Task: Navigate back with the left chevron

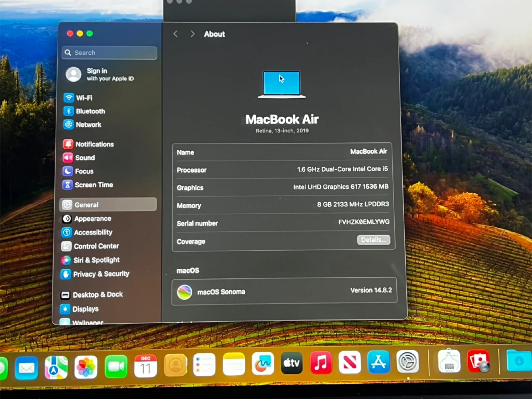Action: [175, 34]
